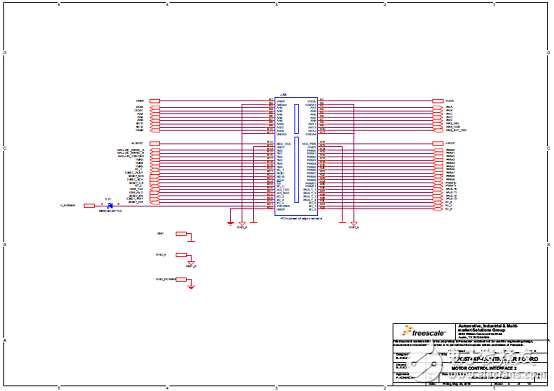Click the GND_A triangle symbol right of connector

[x=354, y=224]
